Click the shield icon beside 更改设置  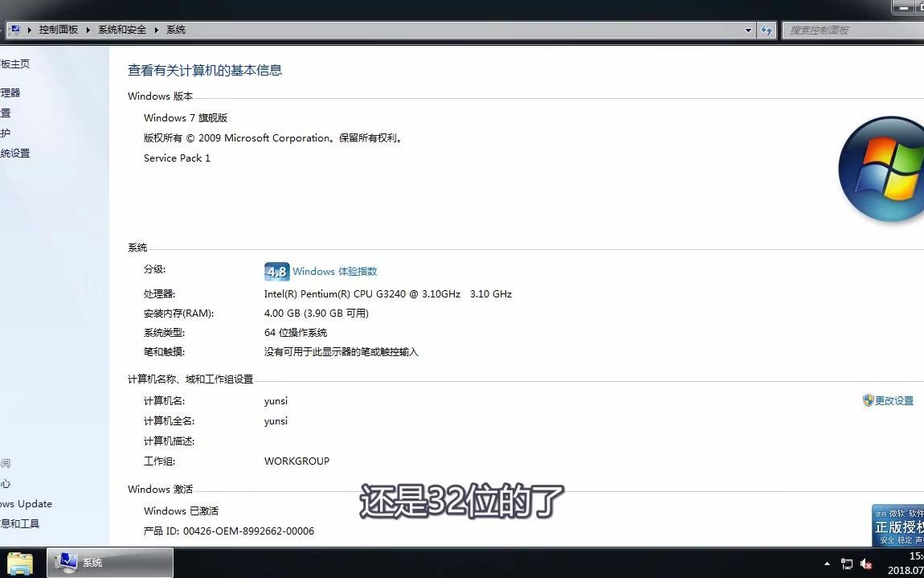click(868, 400)
